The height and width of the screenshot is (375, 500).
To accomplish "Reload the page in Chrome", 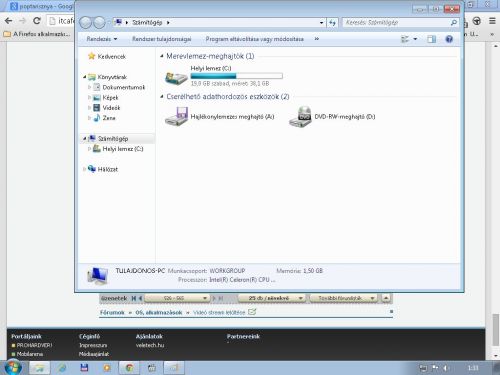I will pos(37,21).
